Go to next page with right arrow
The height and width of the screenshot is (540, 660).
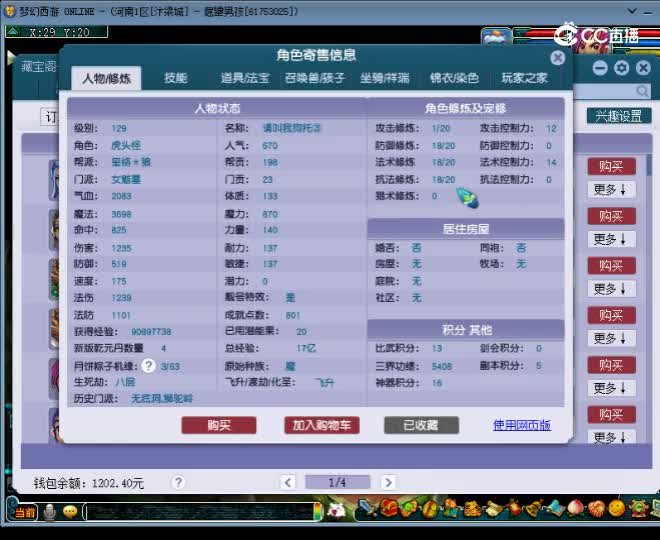click(388, 482)
